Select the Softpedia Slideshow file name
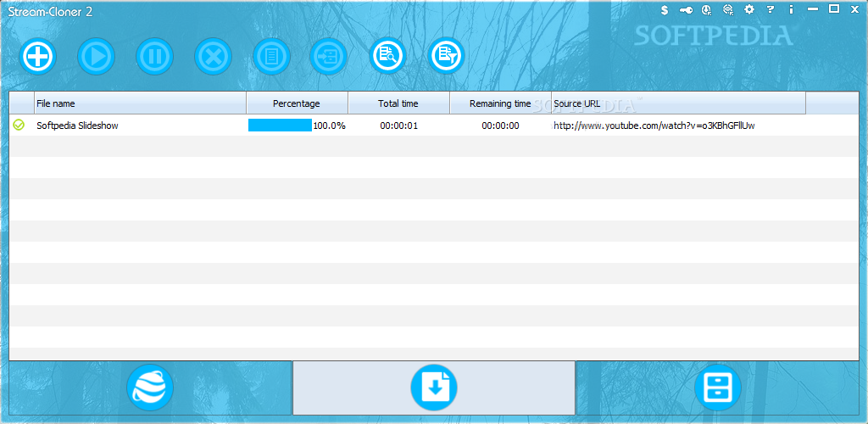This screenshot has width=868, height=424. 77,126
